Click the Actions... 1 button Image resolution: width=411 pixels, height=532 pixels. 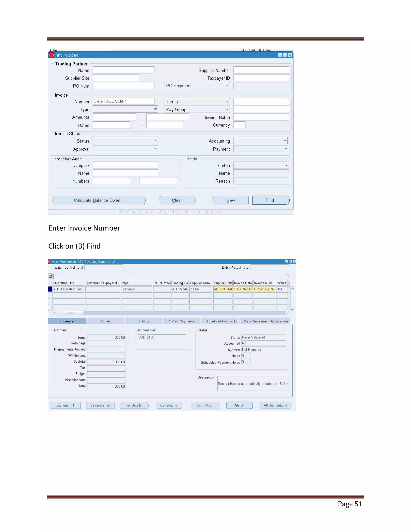[x=65, y=405]
